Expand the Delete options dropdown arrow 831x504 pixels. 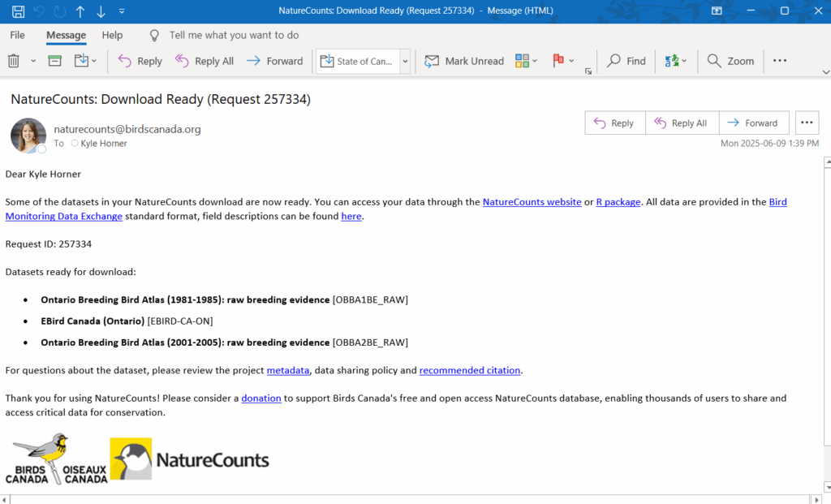tap(32, 61)
